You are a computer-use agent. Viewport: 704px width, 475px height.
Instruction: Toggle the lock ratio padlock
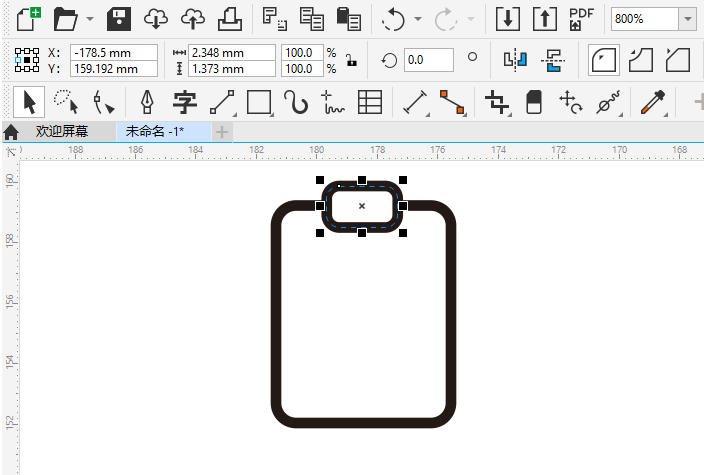pyautogui.click(x=351, y=60)
